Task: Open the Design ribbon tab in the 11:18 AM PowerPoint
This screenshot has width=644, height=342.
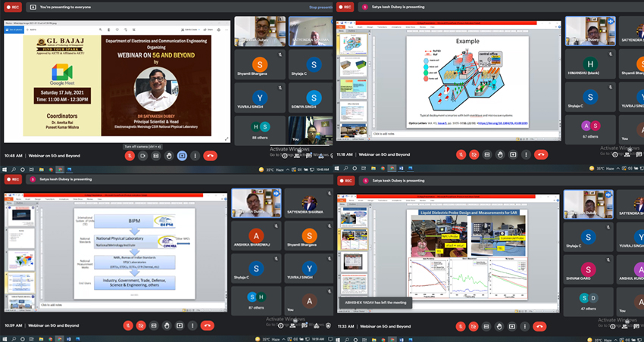Action: [370, 27]
